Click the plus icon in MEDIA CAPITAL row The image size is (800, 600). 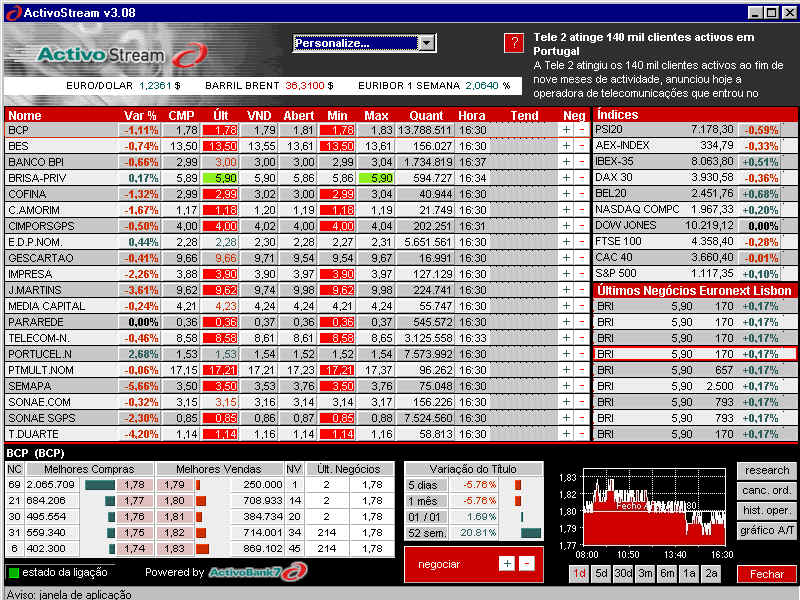click(566, 306)
